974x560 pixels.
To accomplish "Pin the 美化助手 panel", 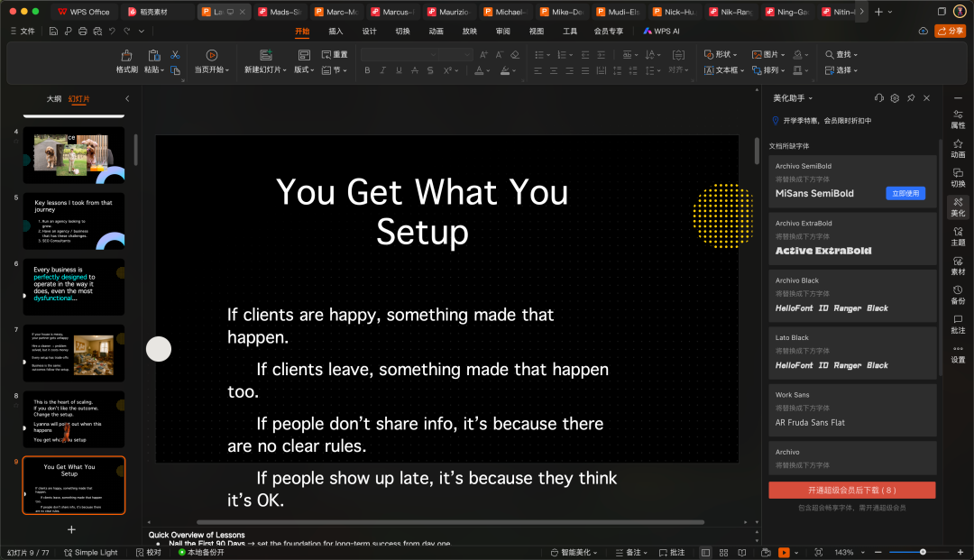I will pos(911,98).
